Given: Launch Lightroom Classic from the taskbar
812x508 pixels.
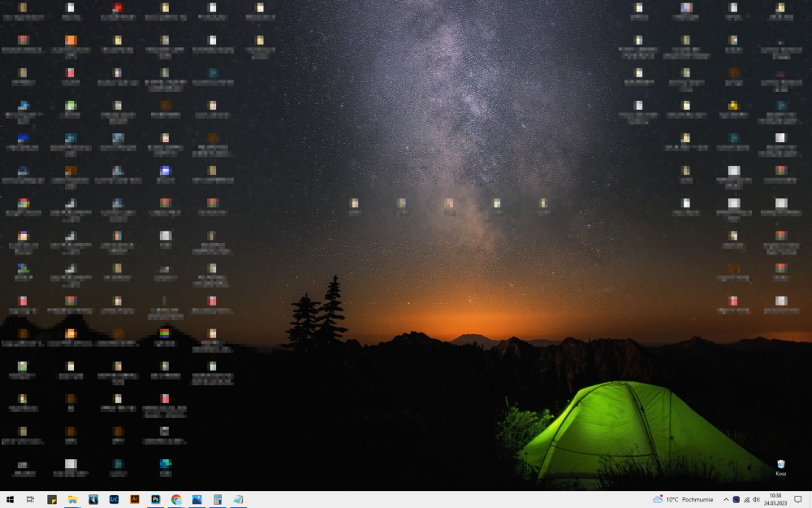Looking at the screenshot, I should click(114, 499).
